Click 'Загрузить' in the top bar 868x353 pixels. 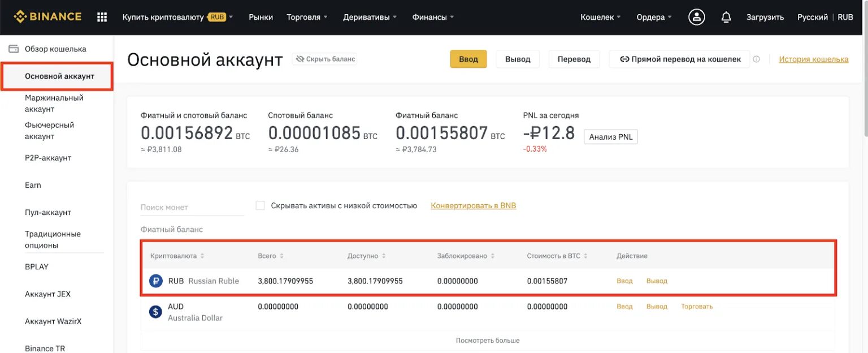click(765, 17)
